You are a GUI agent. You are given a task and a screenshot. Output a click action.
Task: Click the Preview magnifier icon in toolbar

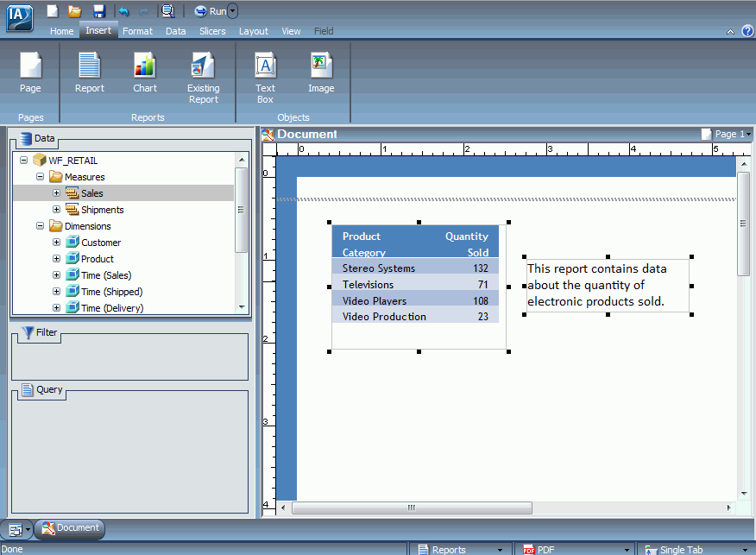click(x=167, y=11)
